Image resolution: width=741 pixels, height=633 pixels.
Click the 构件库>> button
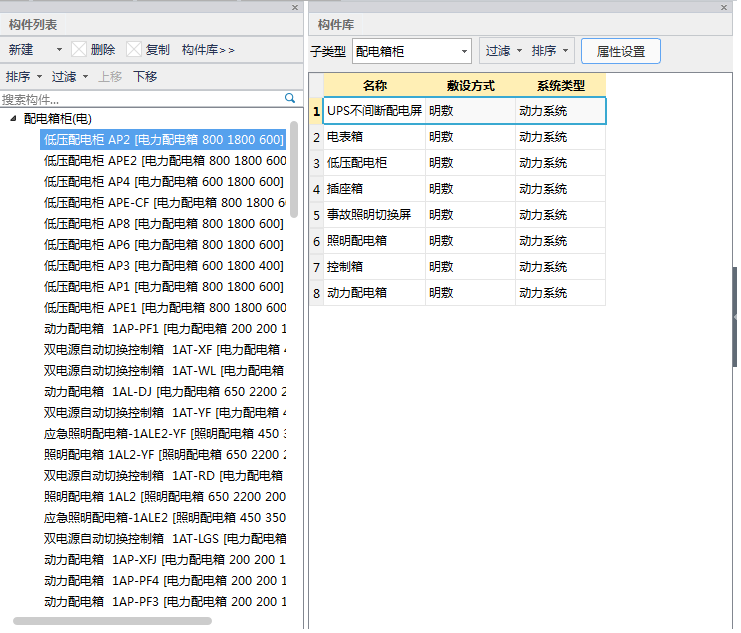[x=208, y=49]
